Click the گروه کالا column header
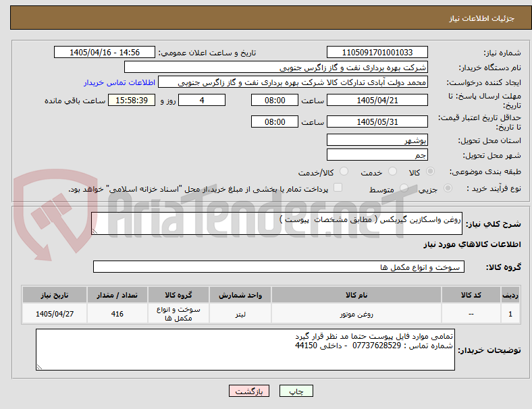This screenshot has width=532, height=409. pyautogui.click(x=178, y=295)
